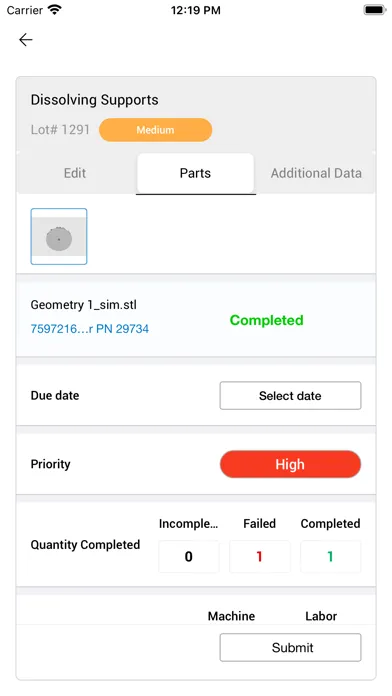Tap the green Completed status label
The width and height of the screenshot is (392, 696).
pyautogui.click(x=266, y=320)
